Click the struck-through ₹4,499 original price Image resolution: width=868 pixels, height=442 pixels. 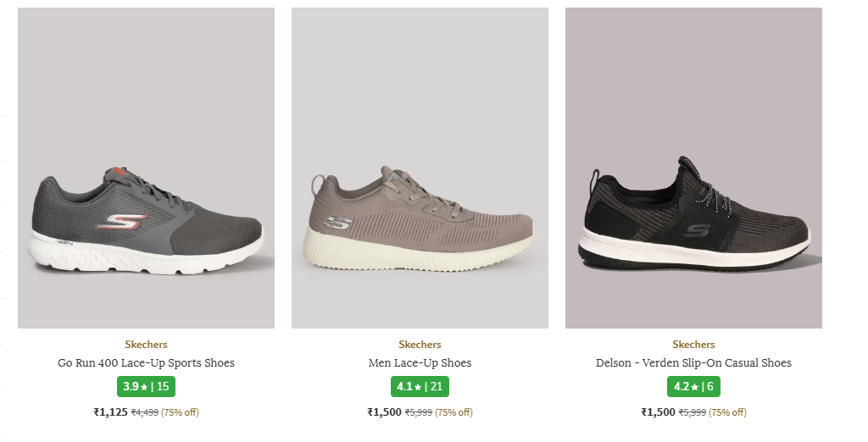[x=144, y=413]
